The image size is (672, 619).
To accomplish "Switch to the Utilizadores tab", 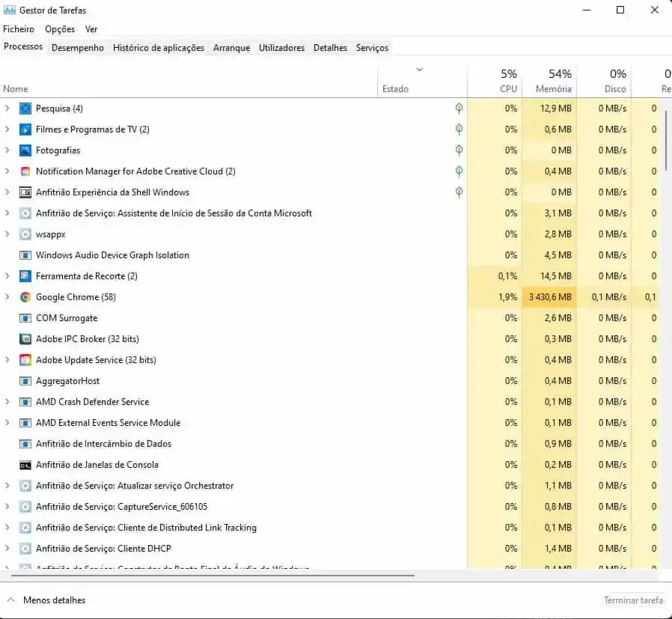I will (281, 48).
